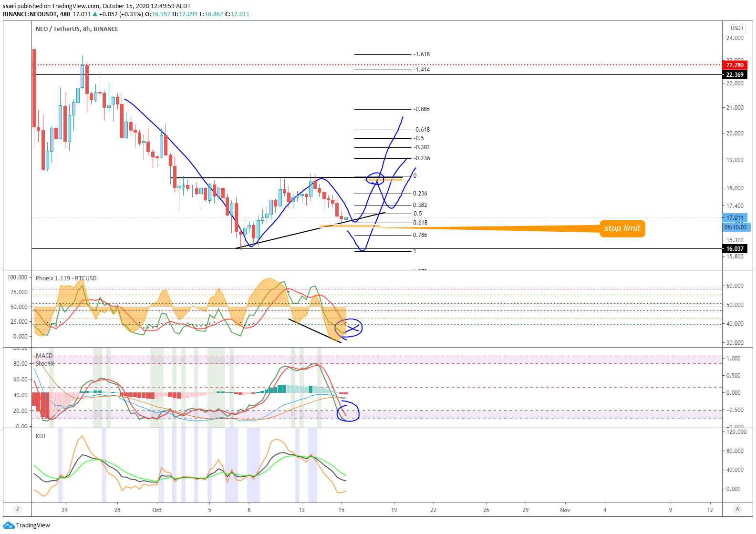Open the TradingView logo link
Viewport: 756px width, 534px height.
pos(27,525)
